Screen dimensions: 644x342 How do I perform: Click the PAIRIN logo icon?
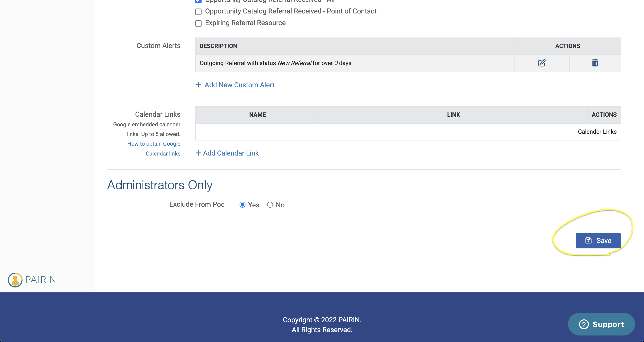(15, 280)
